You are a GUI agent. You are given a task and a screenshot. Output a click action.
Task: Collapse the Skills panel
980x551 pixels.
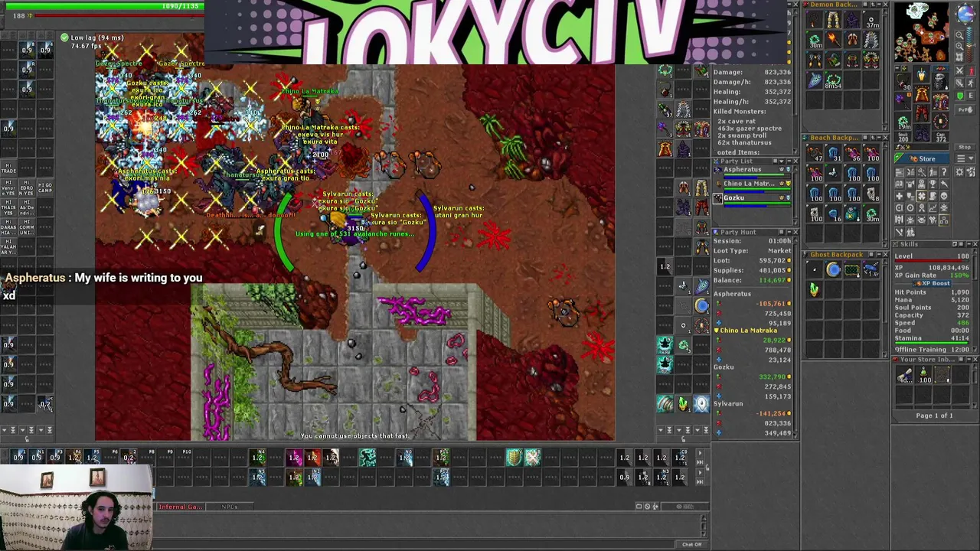click(x=968, y=244)
